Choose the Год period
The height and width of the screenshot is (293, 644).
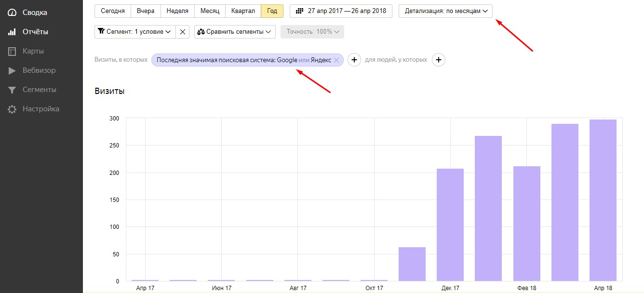click(272, 11)
